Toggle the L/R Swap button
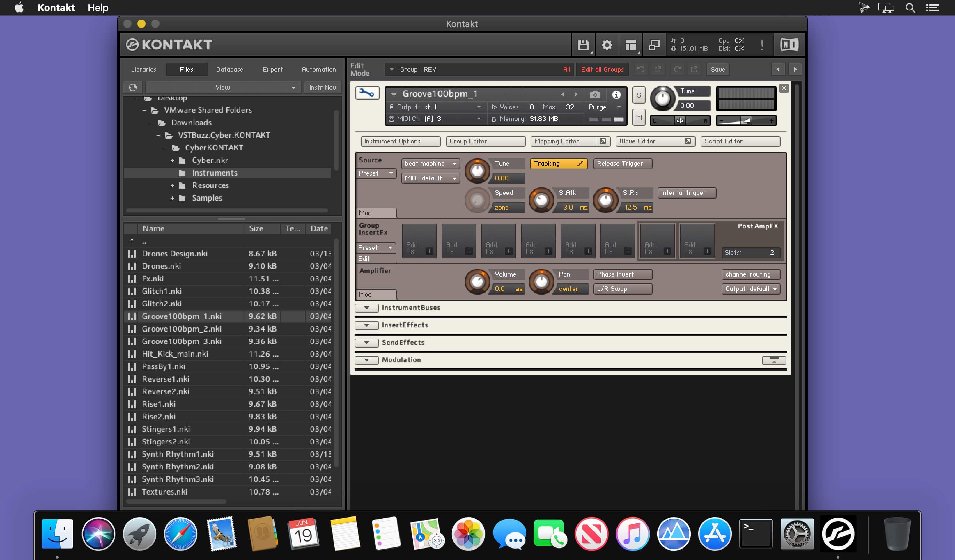 pyautogui.click(x=623, y=289)
